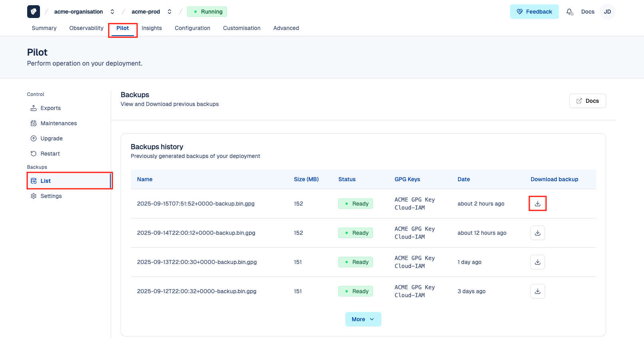This screenshot has height=338, width=644.
Task: Click the Cloud-IAM shield logo
Action: 34,12
